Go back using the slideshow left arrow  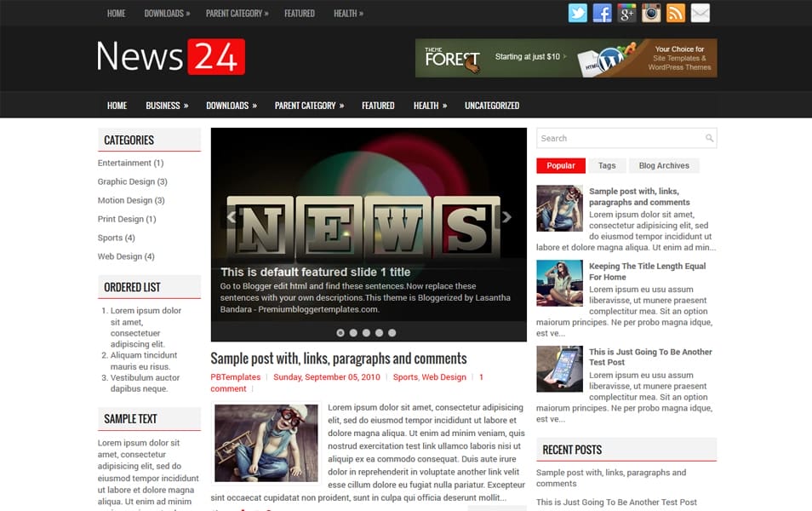tap(230, 217)
